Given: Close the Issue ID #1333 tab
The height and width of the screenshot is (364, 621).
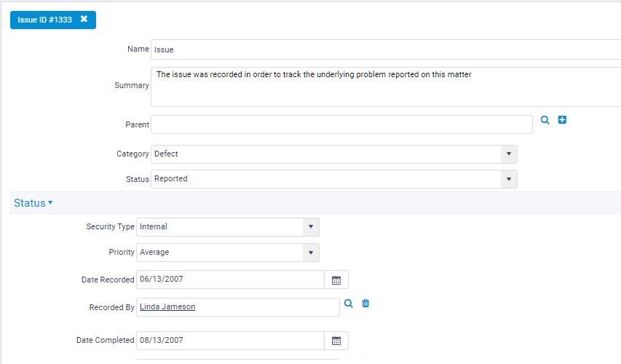Looking at the screenshot, I should (x=84, y=19).
